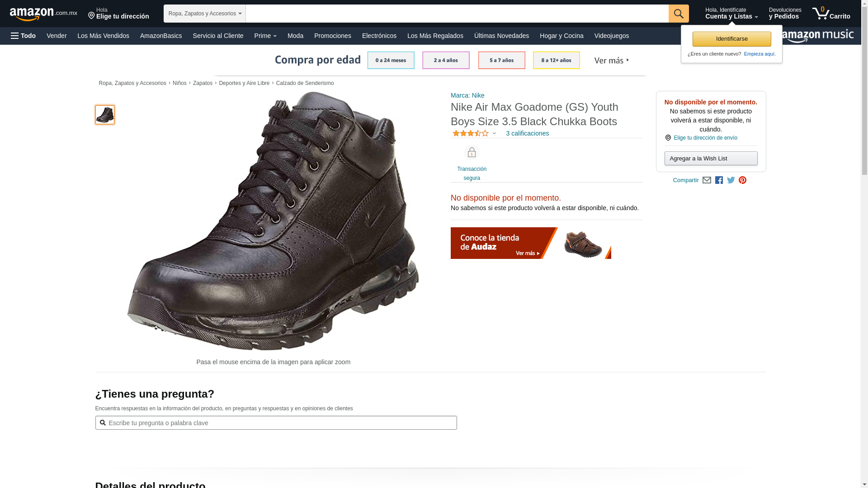Screen dimensions: 868x488
Task: Click the search magnifier button
Action: click(x=679, y=14)
